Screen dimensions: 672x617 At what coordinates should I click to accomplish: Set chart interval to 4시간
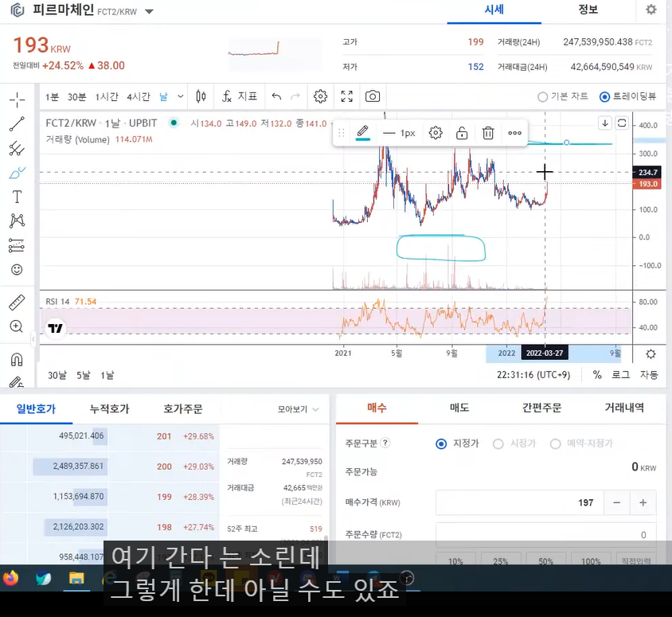[139, 97]
